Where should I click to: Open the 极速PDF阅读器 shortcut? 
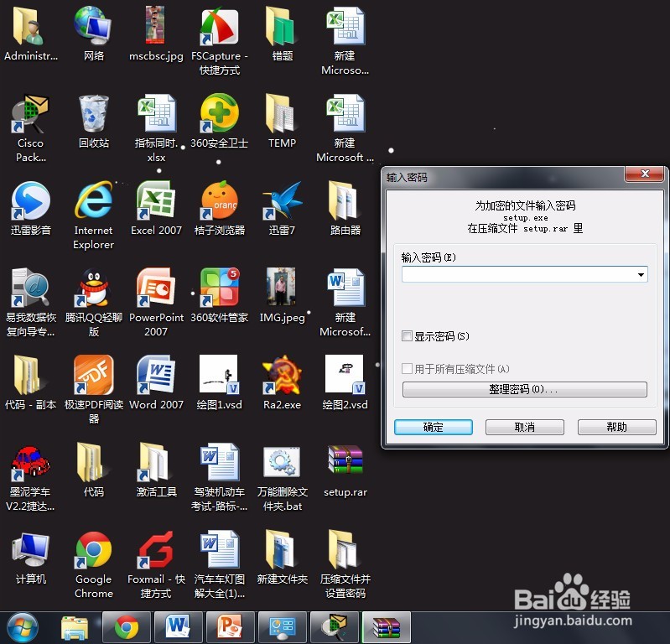click(x=94, y=375)
